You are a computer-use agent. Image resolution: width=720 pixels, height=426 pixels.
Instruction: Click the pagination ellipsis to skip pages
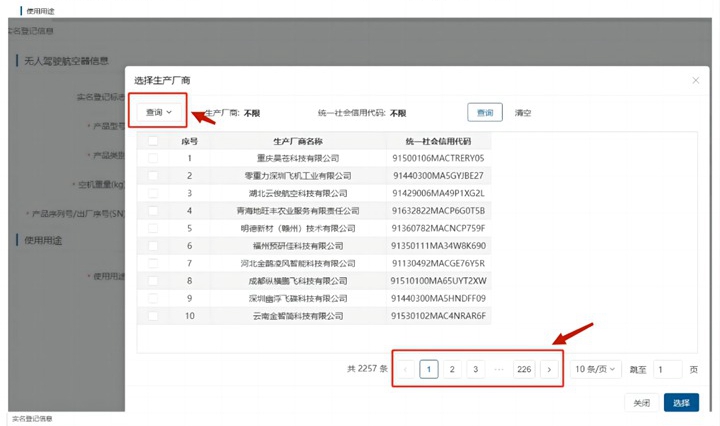click(499, 369)
